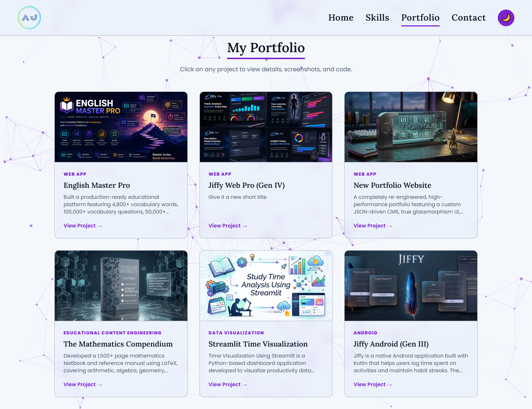The width and height of the screenshot is (532, 409).
Task: Open Mathematics Compendium book thumbnail
Action: [x=121, y=286]
